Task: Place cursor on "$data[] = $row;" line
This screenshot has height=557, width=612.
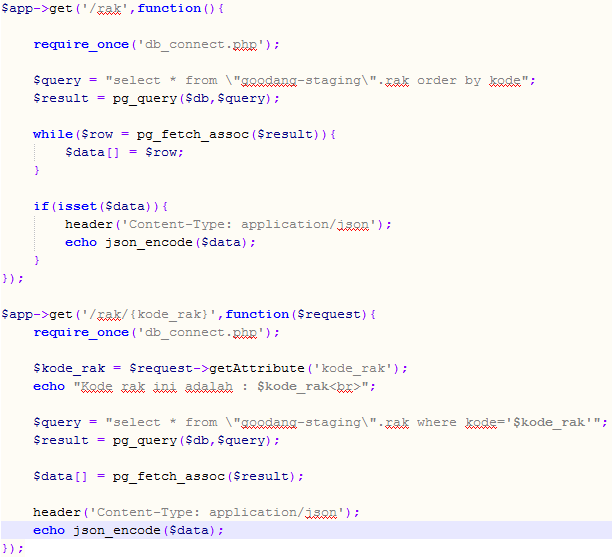Action: [124, 152]
